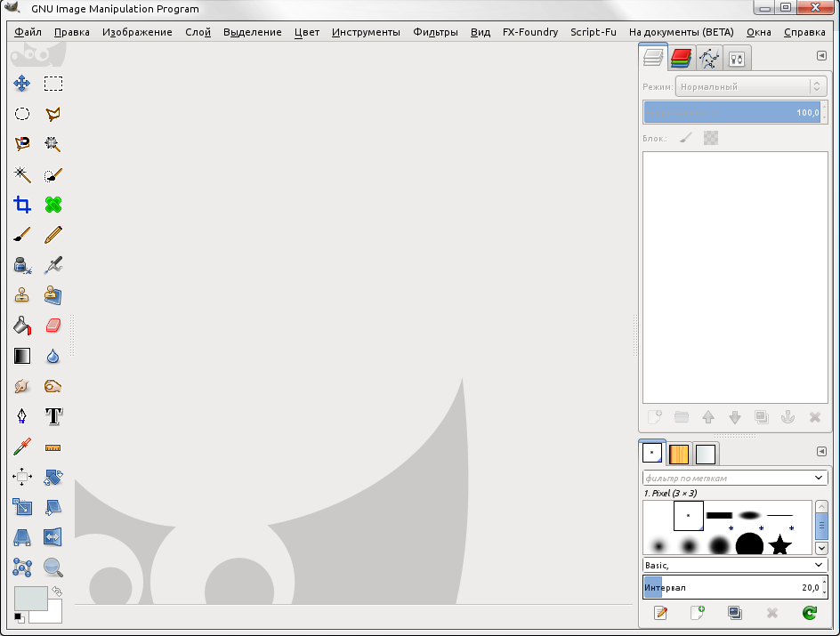Select the Paintbrush tool
This screenshot has height=636, width=840.
tap(22, 235)
